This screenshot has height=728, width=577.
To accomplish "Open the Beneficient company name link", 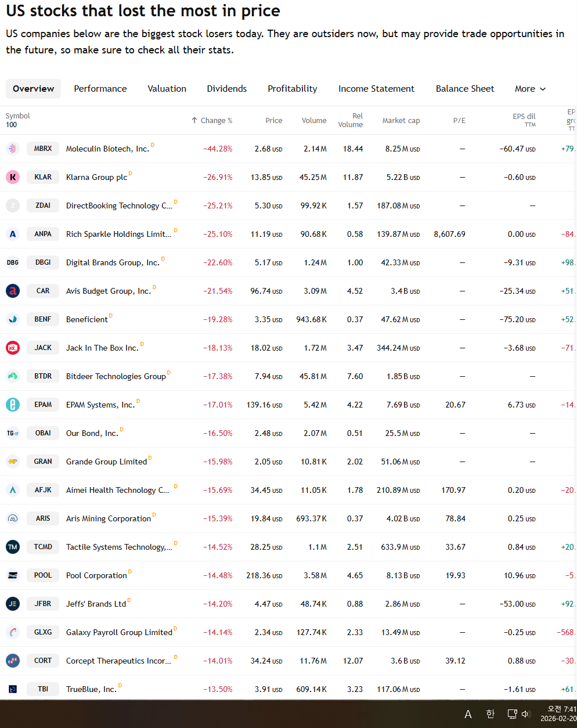I will [87, 319].
